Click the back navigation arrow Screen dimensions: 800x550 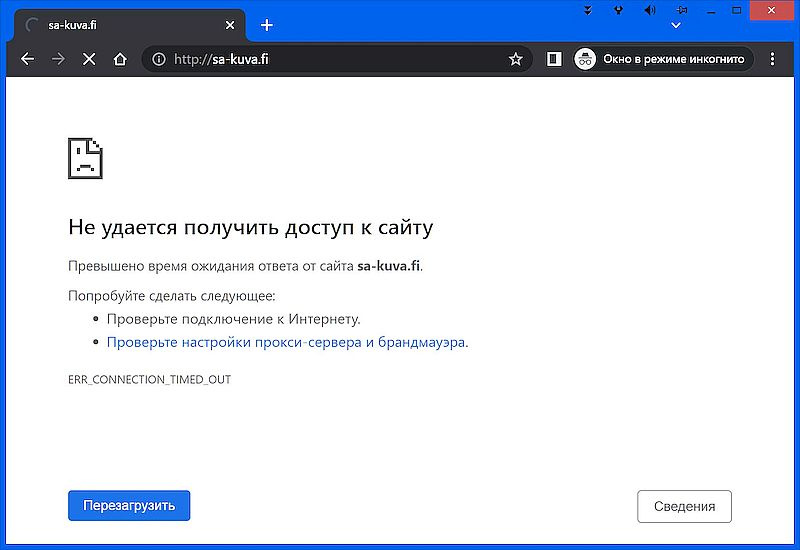pyautogui.click(x=27, y=59)
